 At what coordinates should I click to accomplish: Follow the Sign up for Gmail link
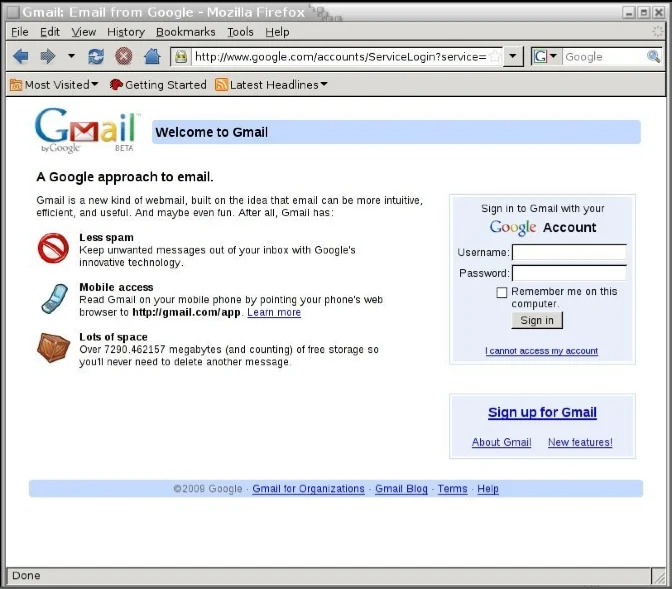pos(542,412)
